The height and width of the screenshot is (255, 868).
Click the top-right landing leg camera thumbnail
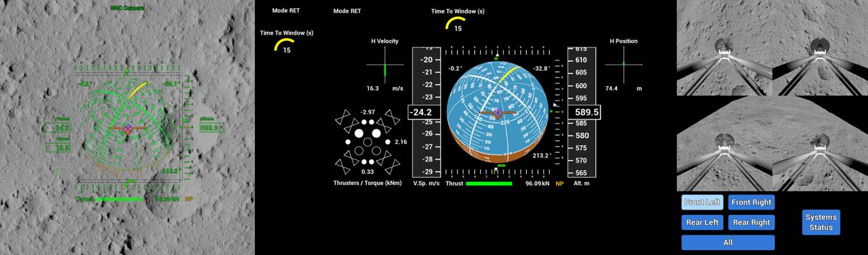pyautogui.click(x=821, y=47)
